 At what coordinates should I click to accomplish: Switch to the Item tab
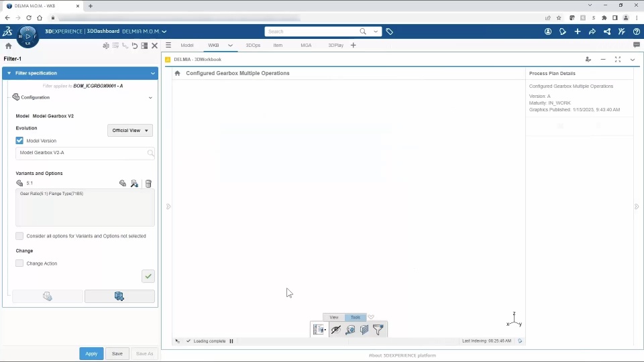coord(278,45)
